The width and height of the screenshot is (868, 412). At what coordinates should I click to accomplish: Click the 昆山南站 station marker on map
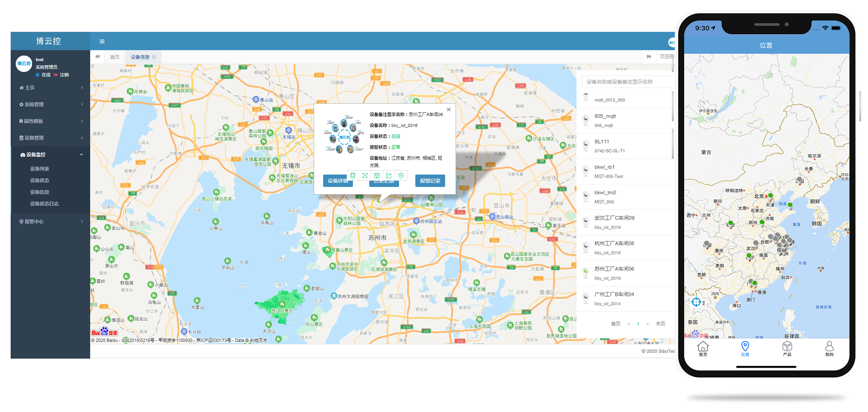tap(492, 217)
